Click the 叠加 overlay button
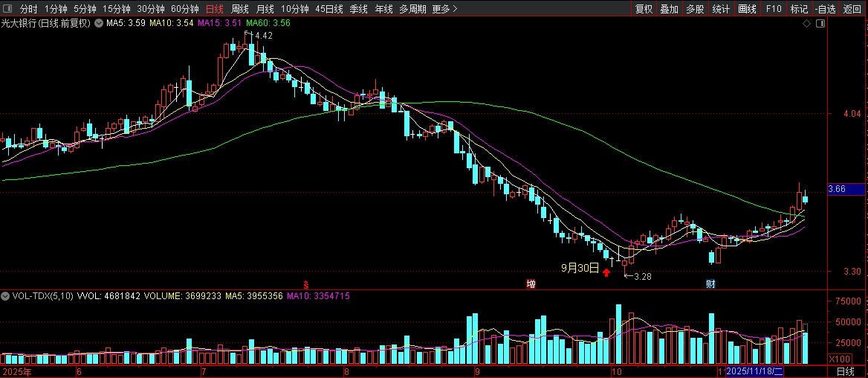The width and height of the screenshot is (868, 378). 670,9
